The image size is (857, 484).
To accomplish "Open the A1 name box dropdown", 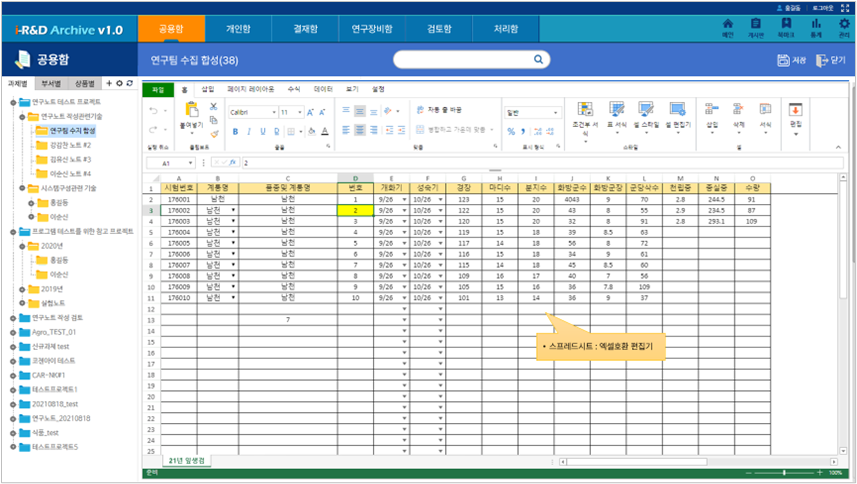I will [191, 163].
